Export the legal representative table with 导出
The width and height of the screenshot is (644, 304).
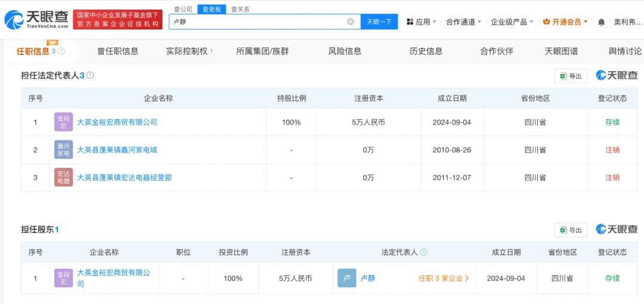click(571, 76)
